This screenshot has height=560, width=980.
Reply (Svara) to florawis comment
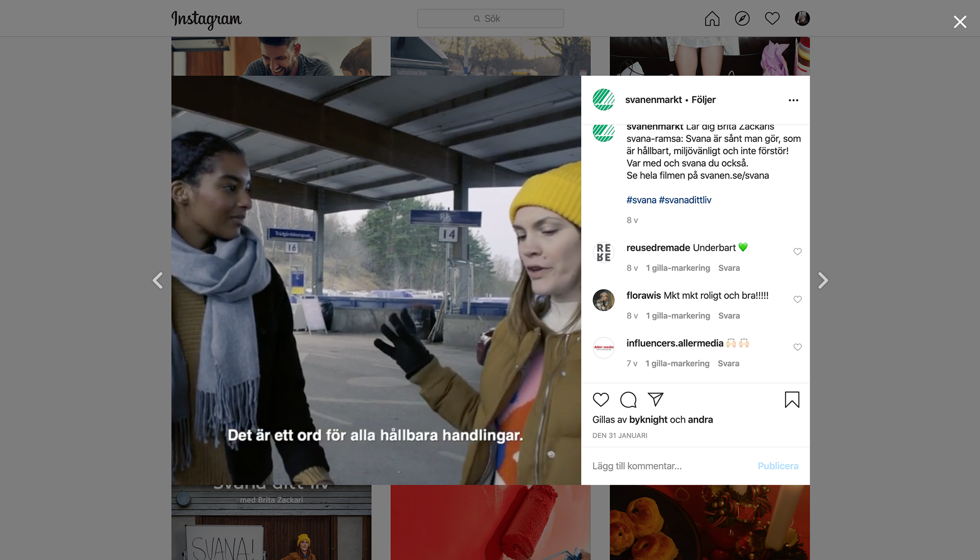(x=729, y=316)
